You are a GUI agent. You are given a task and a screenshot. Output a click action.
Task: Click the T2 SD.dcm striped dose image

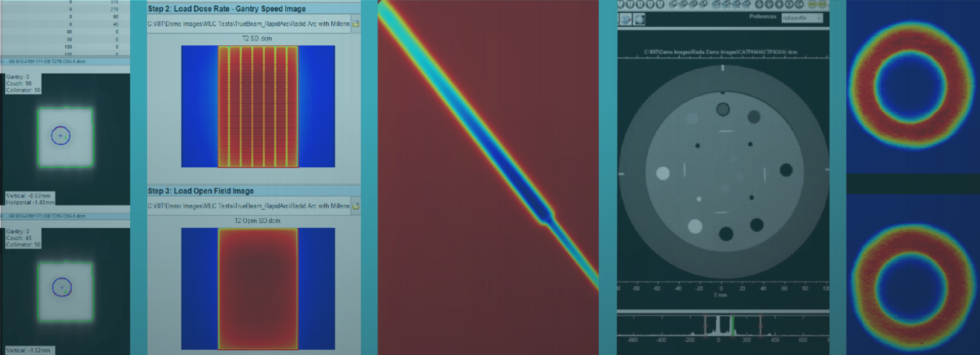click(258, 106)
